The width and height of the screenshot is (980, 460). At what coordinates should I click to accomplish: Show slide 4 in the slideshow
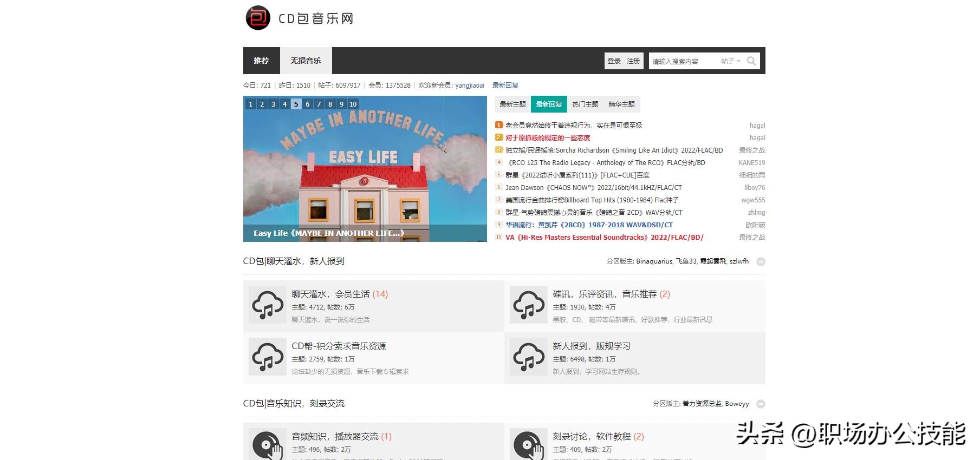284,104
